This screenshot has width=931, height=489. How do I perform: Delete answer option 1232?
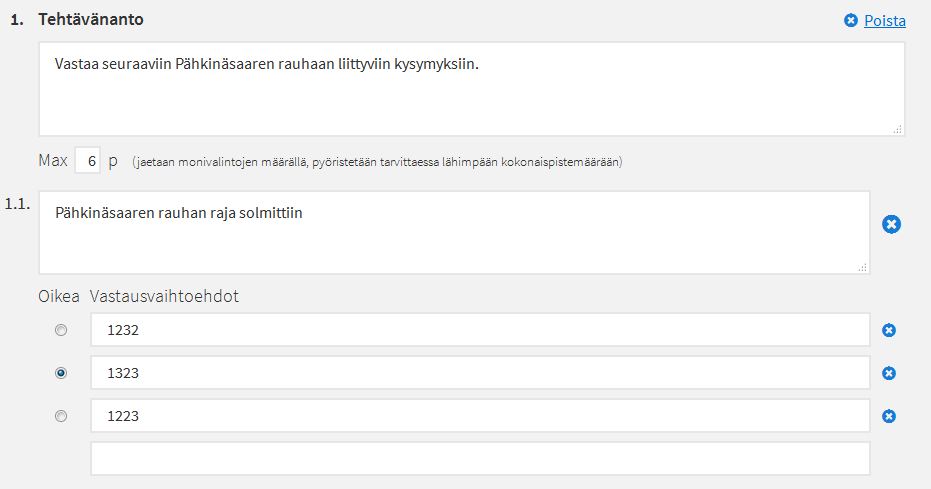coord(889,331)
